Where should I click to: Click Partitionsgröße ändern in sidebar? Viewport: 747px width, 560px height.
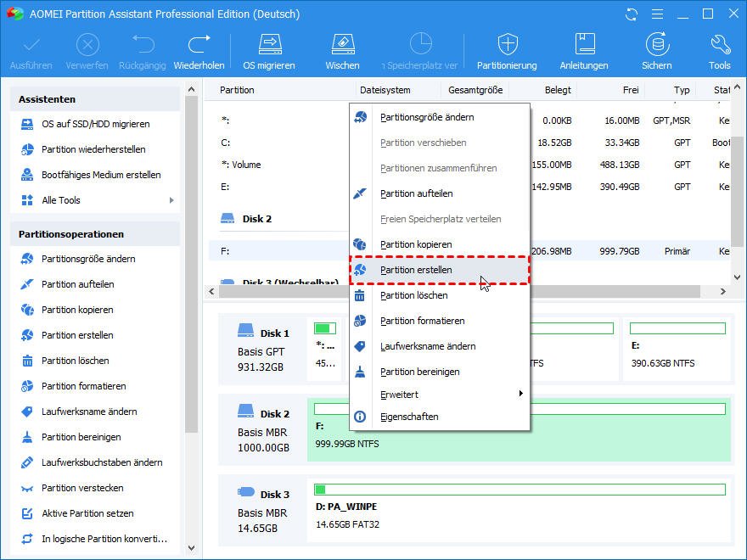[88, 259]
